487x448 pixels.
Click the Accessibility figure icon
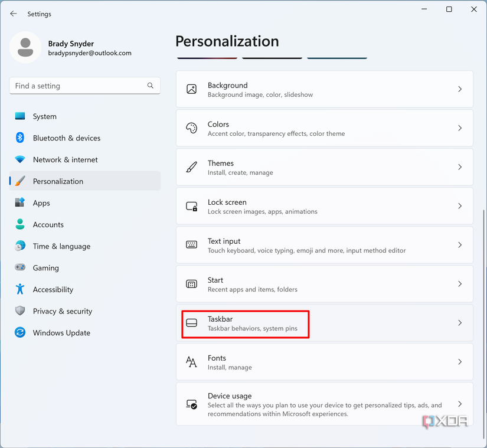(20, 289)
